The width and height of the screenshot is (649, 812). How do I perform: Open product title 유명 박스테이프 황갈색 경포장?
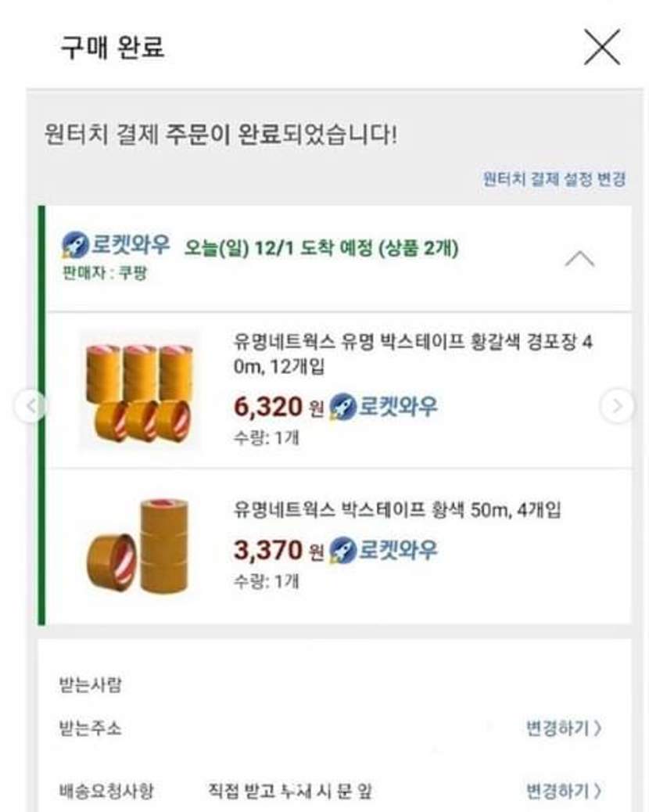413,354
